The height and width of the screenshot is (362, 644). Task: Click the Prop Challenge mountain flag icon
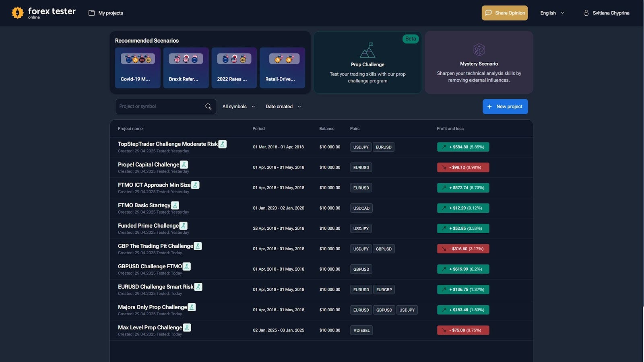point(367,50)
